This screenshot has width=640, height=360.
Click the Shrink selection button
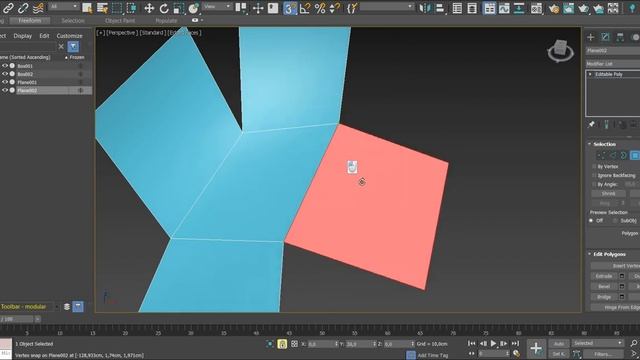click(x=609, y=193)
